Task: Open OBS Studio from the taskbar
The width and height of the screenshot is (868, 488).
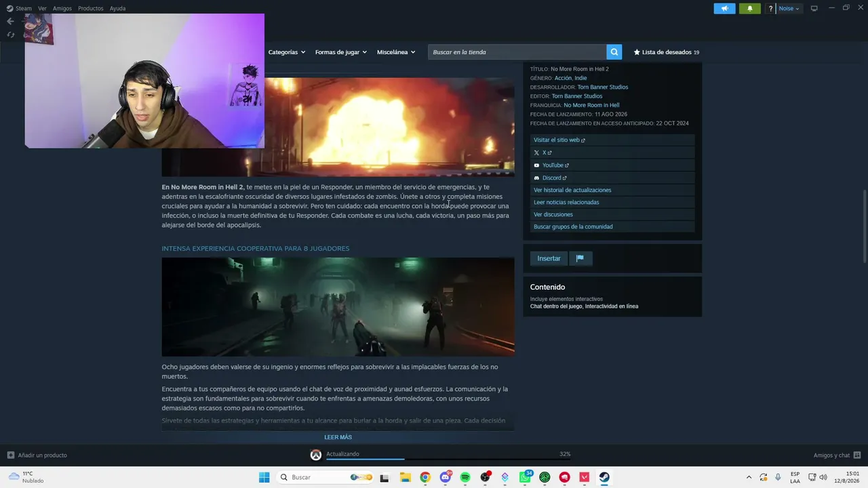Action: point(485,477)
